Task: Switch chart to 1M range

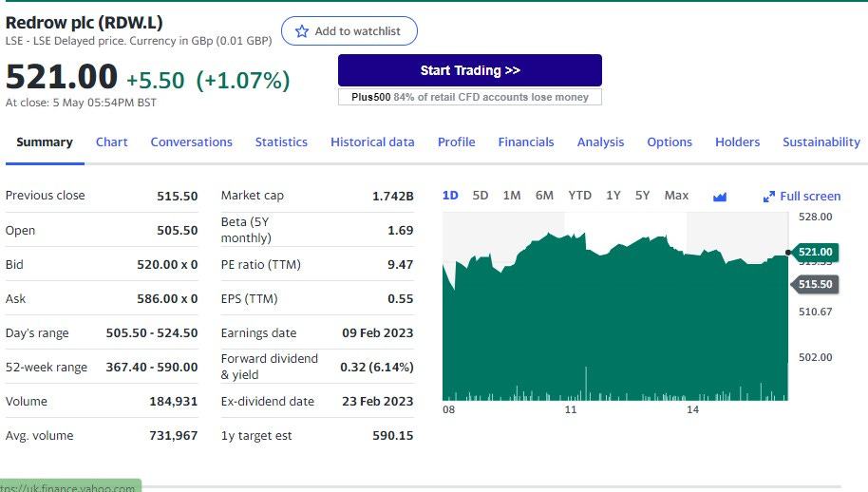Action: click(512, 196)
